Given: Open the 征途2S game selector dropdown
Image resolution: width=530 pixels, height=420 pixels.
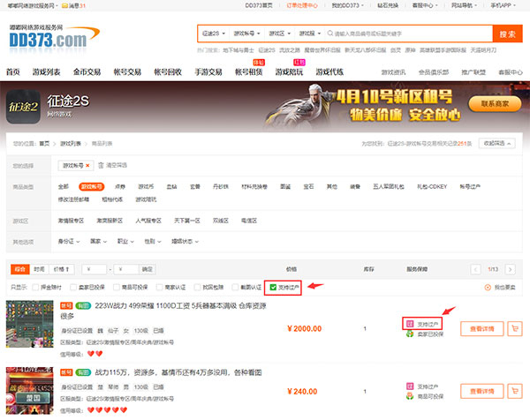Looking at the screenshot, I should [214, 34].
